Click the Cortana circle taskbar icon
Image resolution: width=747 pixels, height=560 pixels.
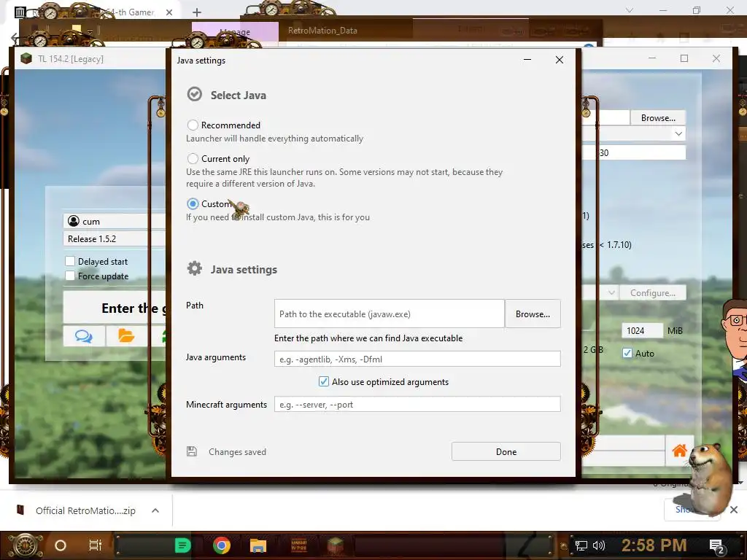tap(61, 545)
